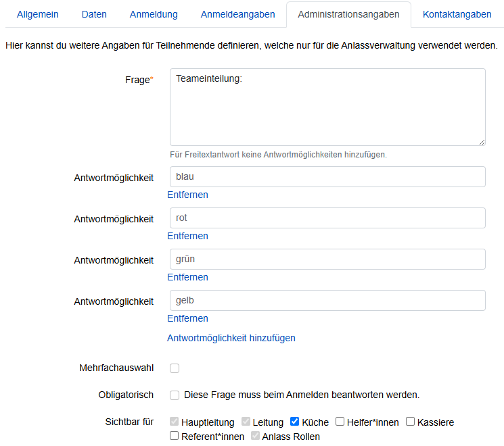504x446 pixels.
Task: Remove the rot answer option
Action: [187, 236]
